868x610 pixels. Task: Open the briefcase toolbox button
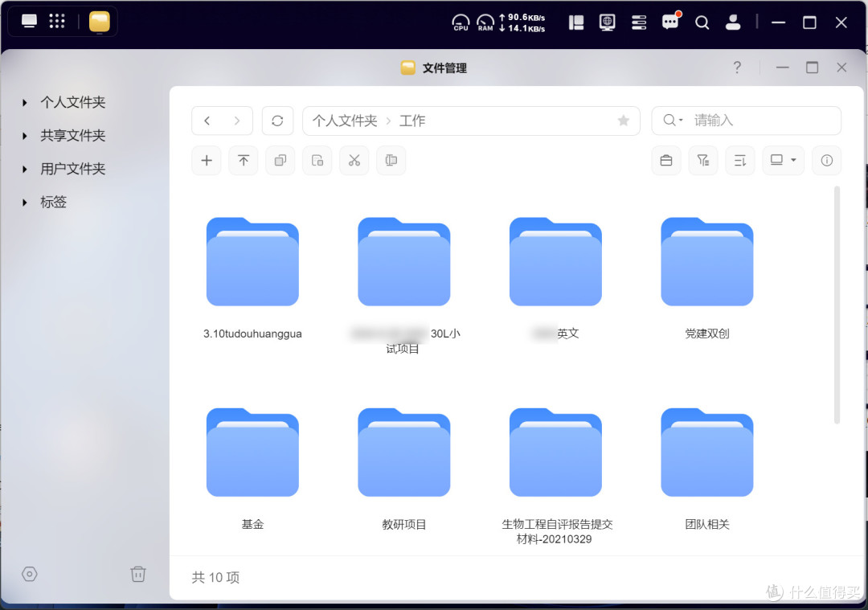pyautogui.click(x=666, y=161)
